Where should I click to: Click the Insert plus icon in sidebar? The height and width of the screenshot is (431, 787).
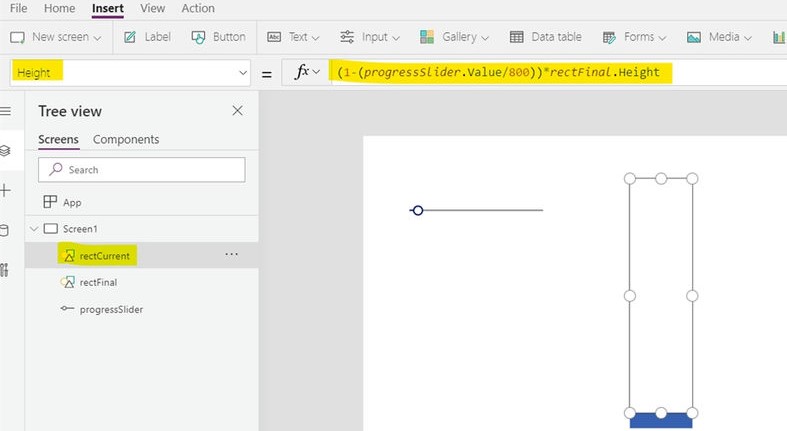[x=5, y=190]
